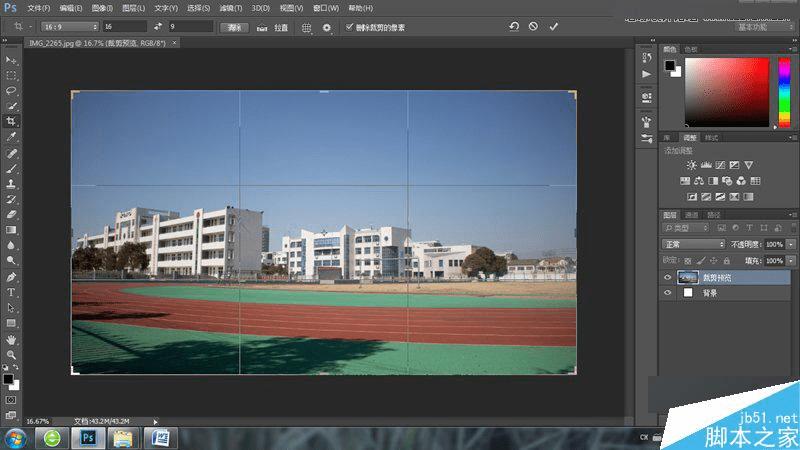Select the Pen tool
Screen dimensions: 800x450
click(11, 277)
